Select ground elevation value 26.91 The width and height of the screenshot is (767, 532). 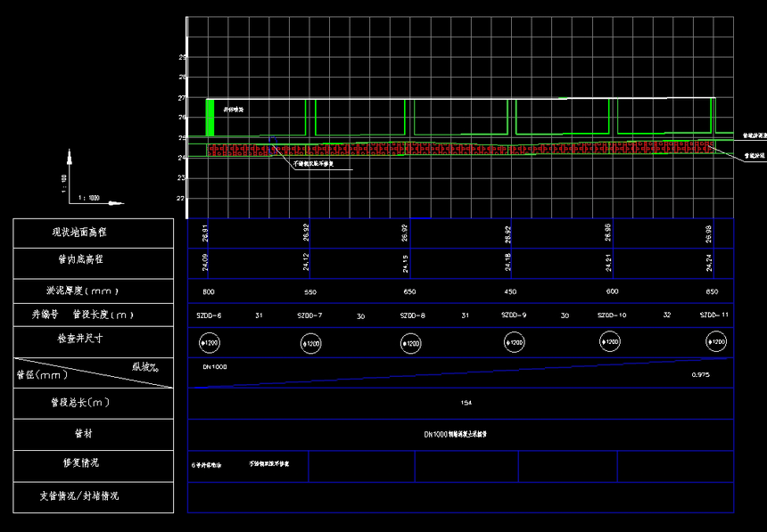tap(205, 233)
